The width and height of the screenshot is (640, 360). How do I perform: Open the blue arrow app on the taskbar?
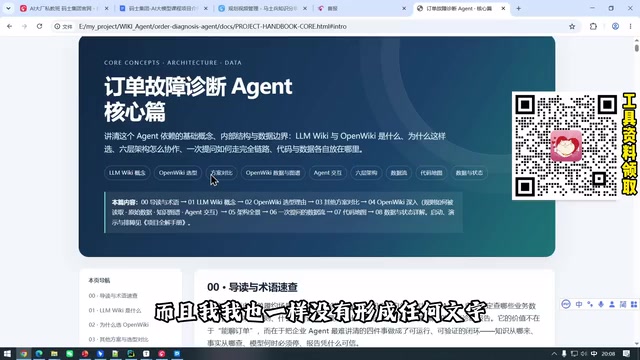click(100, 353)
